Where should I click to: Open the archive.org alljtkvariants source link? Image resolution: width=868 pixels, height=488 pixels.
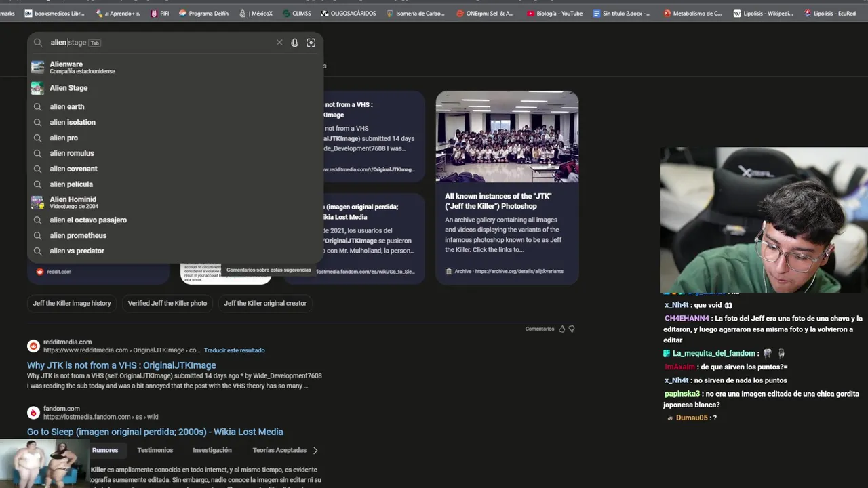[505, 271]
